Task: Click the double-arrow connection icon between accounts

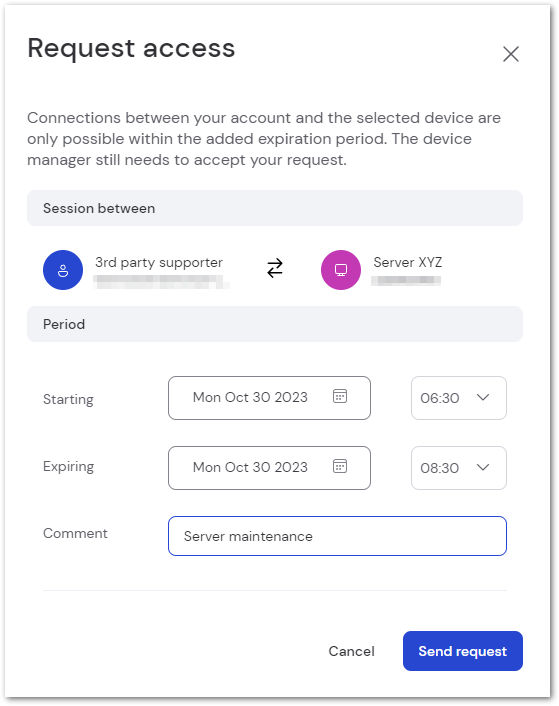Action: (x=275, y=268)
